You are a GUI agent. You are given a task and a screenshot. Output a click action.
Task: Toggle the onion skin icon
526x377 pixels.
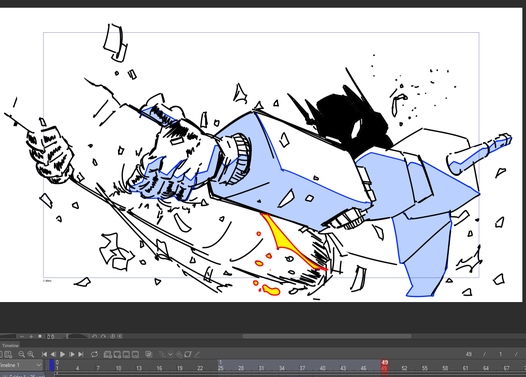[149, 354]
